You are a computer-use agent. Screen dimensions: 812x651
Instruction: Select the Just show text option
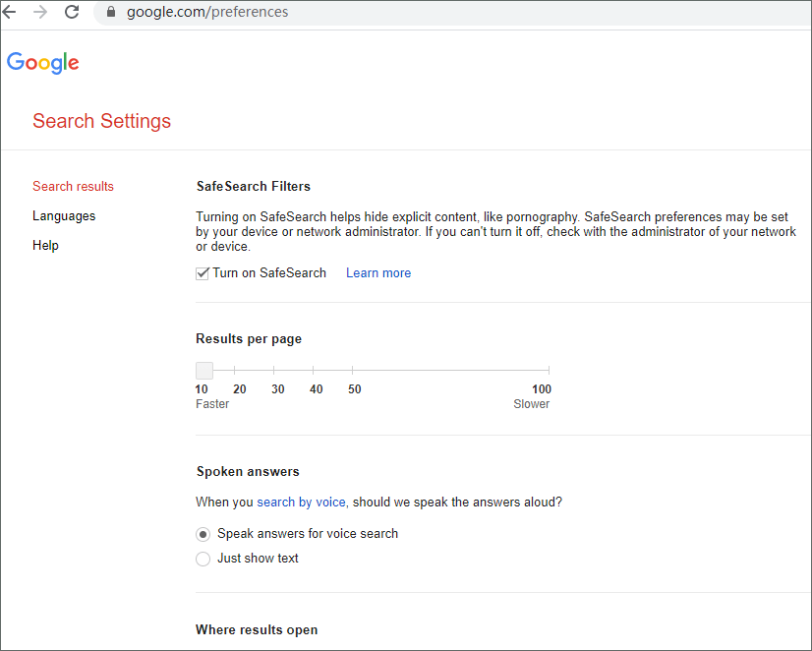(x=203, y=559)
